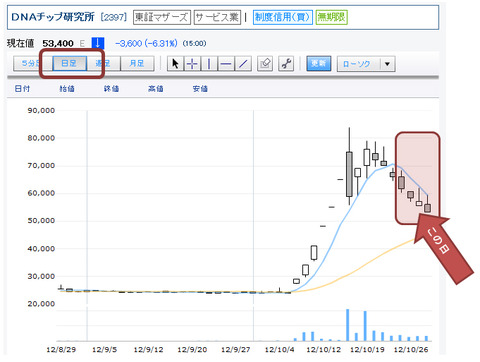Click the 終値 close price label
Screen dimensions: 480x362
111,88
